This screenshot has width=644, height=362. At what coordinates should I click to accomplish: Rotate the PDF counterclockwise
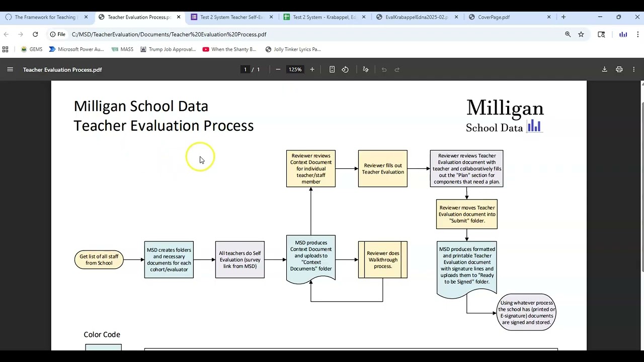pyautogui.click(x=345, y=69)
